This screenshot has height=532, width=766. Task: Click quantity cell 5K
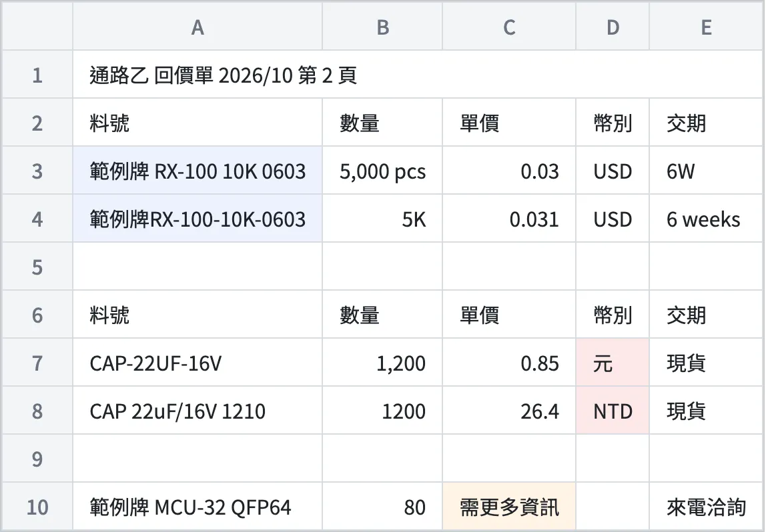coord(382,218)
